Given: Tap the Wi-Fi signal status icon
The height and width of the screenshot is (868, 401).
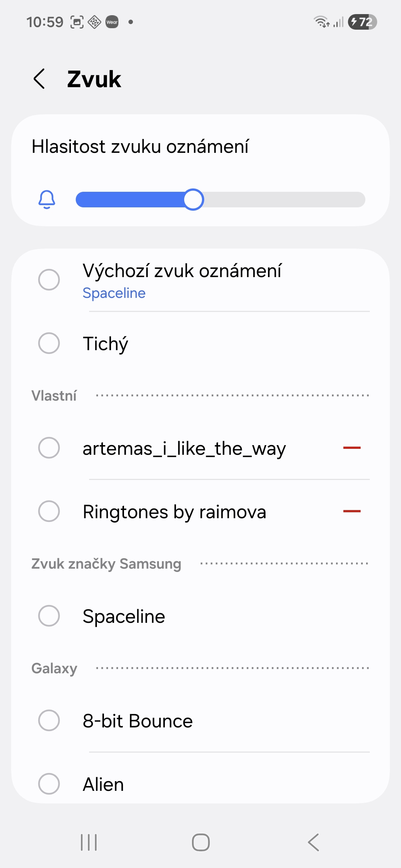Looking at the screenshot, I should tap(321, 22).
